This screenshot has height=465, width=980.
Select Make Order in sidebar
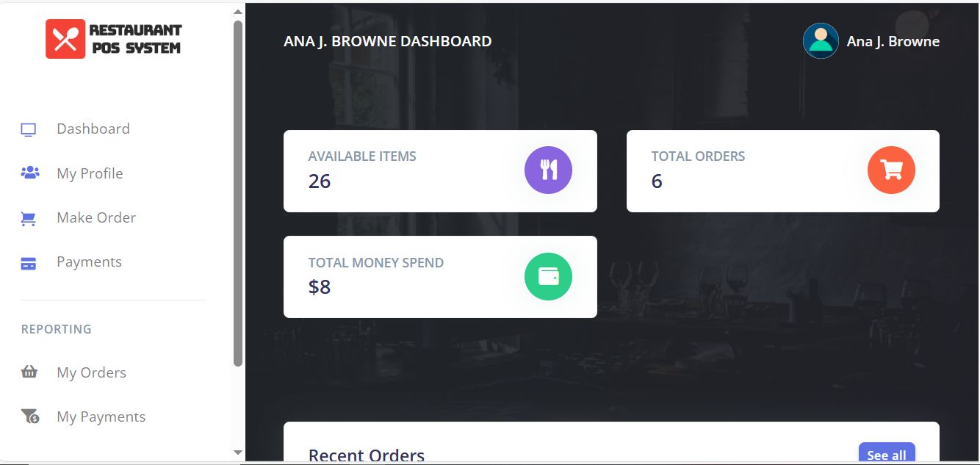(96, 217)
